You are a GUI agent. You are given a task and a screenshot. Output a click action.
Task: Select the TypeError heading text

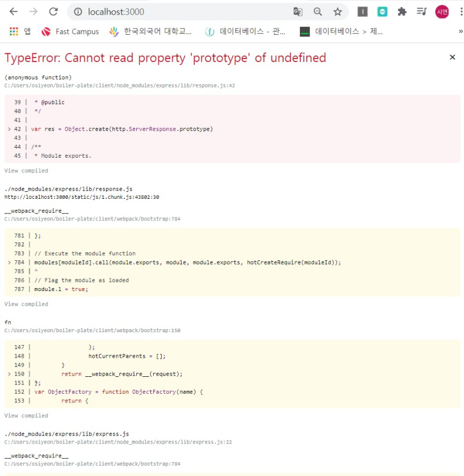165,57
